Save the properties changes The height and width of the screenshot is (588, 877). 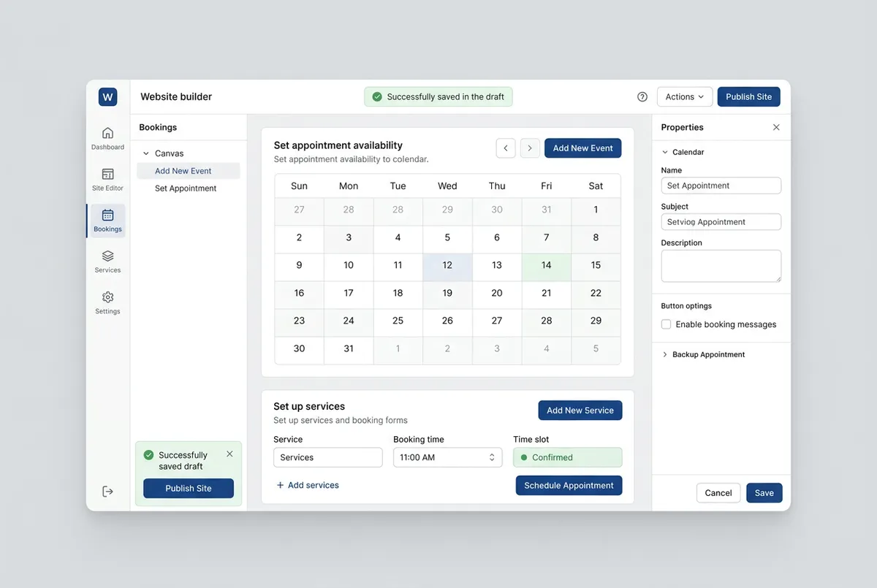tap(764, 493)
